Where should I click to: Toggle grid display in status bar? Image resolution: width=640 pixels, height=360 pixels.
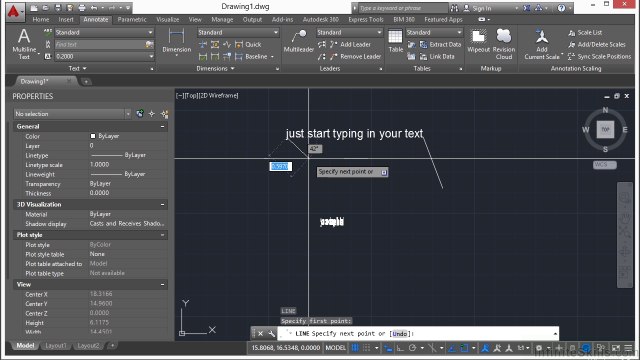point(355,348)
